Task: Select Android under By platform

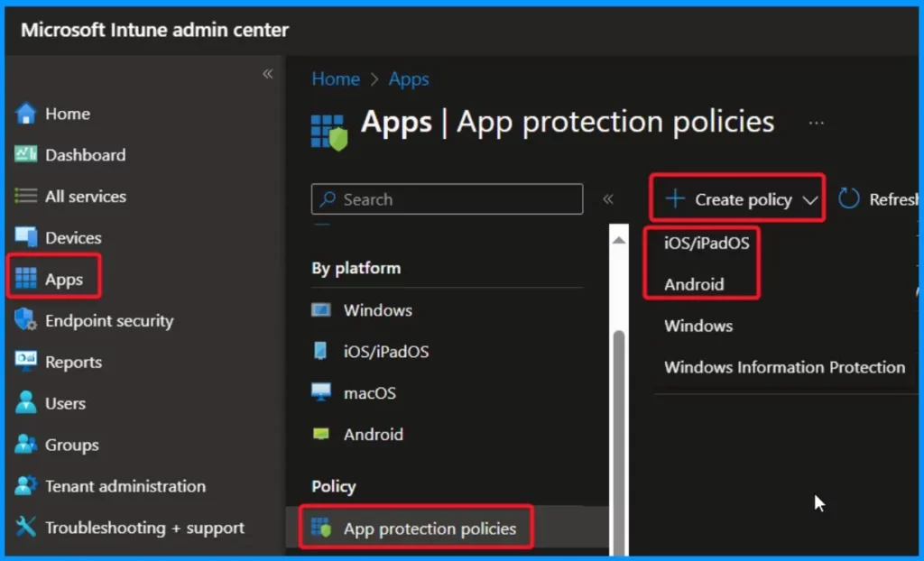Action: coord(374,435)
